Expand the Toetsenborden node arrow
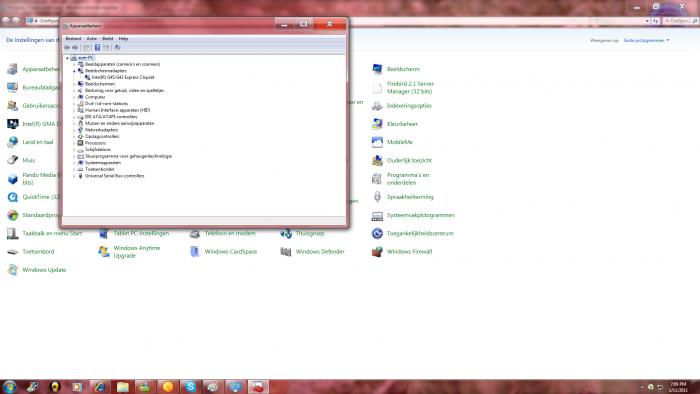The image size is (700, 394). coord(74,170)
